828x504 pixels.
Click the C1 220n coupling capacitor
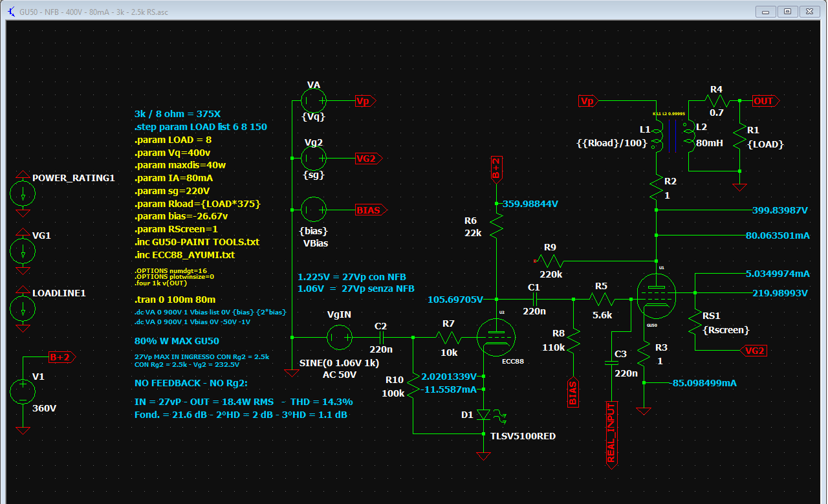click(534, 299)
